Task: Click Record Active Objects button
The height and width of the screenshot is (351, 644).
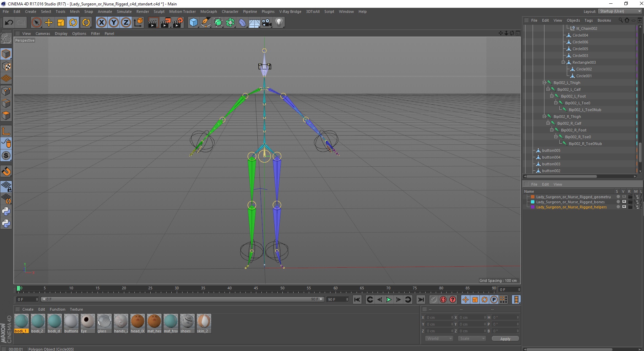Action: [x=433, y=300]
